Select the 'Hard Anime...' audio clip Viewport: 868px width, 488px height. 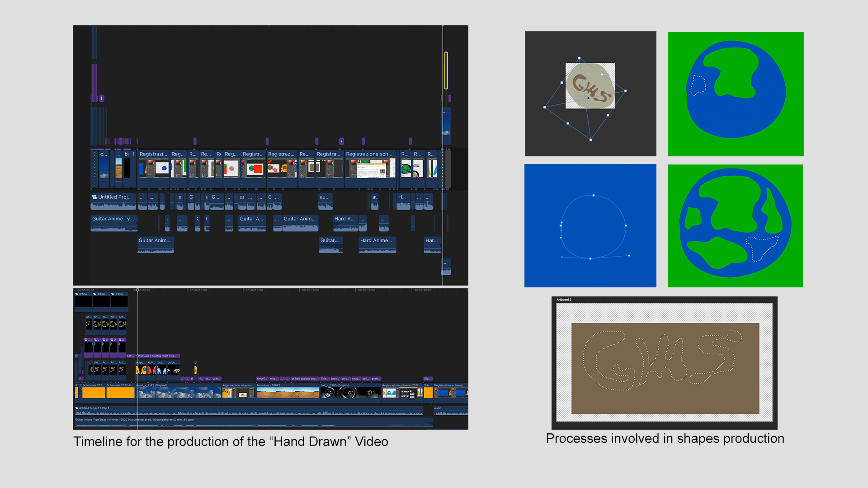click(377, 245)
